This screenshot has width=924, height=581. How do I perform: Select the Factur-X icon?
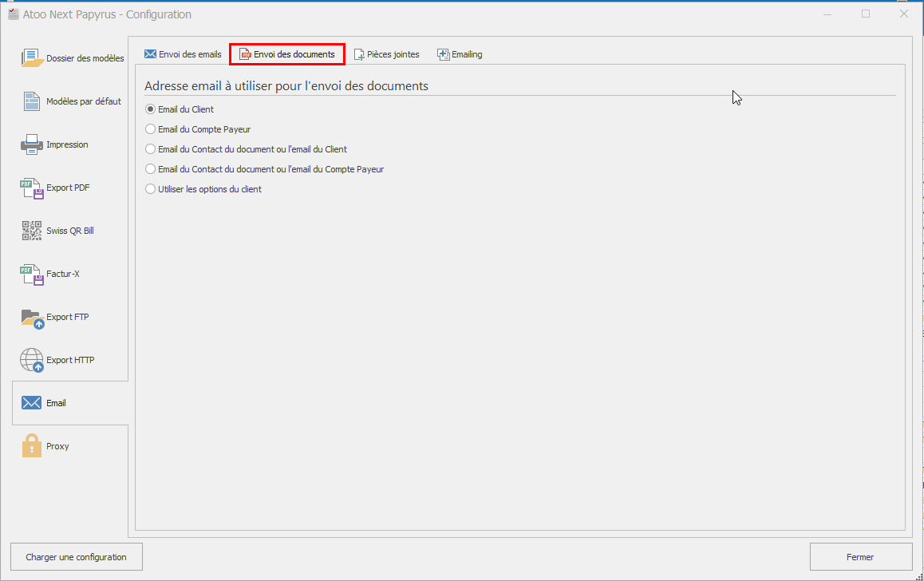[x=32, y=274]
